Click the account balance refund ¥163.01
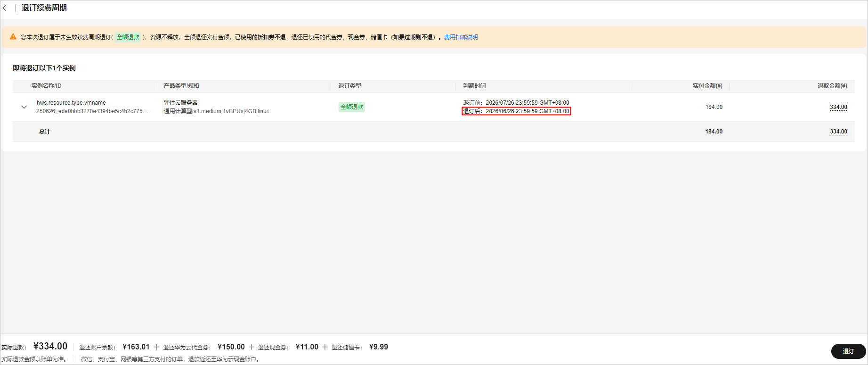 [136, 347]
